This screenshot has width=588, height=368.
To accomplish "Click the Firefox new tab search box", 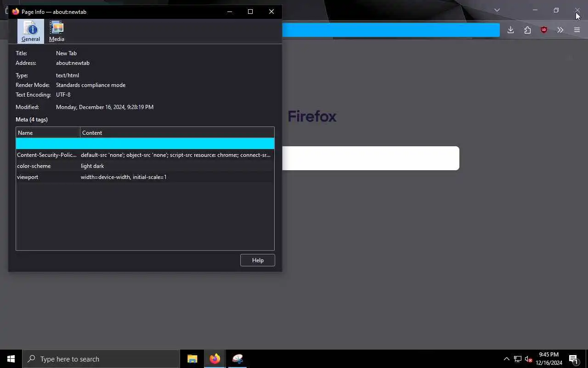I will click(x=371, y=158).
